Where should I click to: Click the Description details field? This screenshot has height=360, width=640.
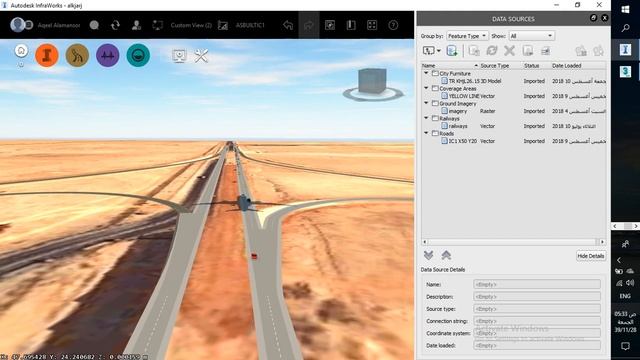click(537, 297)
